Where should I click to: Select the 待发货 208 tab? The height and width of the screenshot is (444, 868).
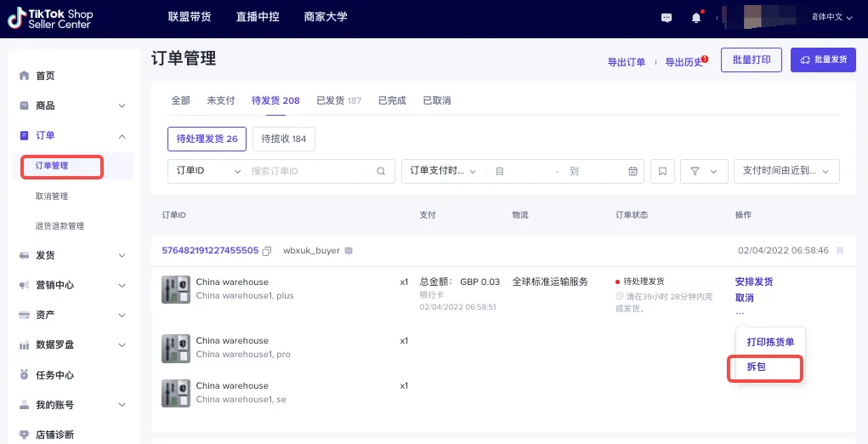(275, 100)
